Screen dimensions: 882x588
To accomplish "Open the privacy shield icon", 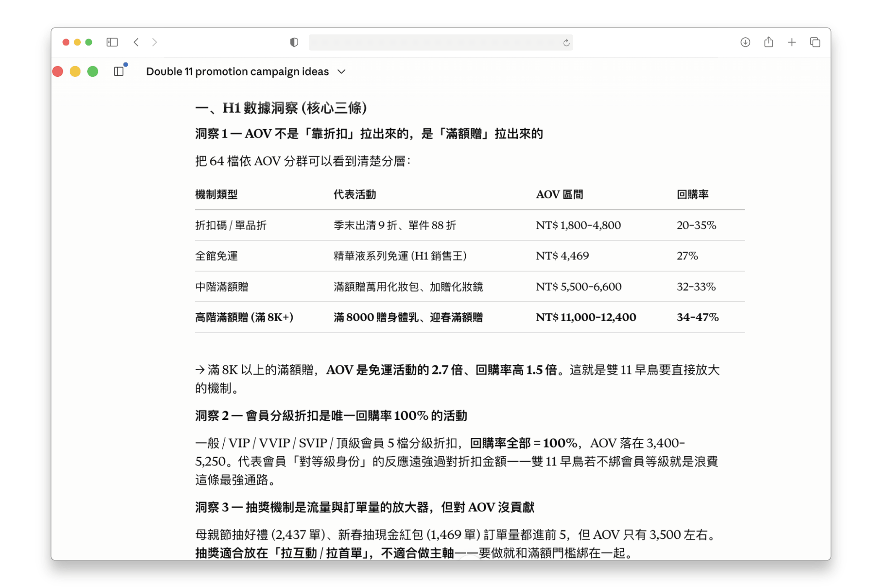I will point(294,42).
